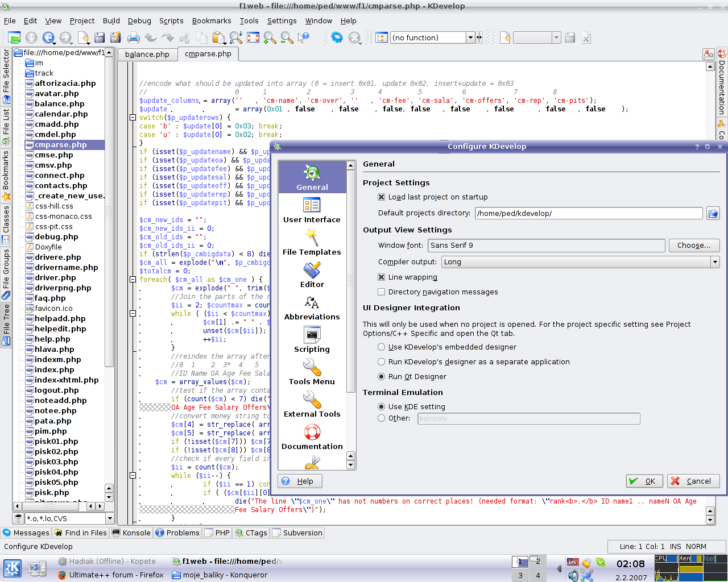Click the blue gear build icon
This screenshot has height=582, width=728.
pyautogui.click(x=337, y=38)
